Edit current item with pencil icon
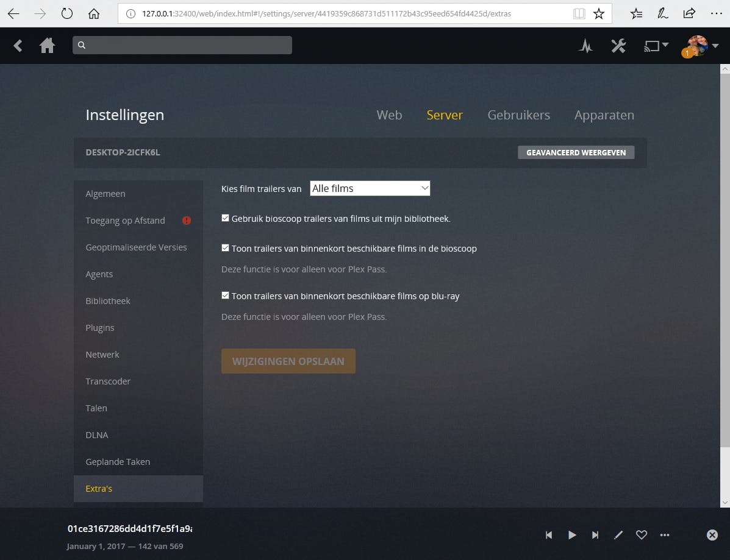730x560 pixels. click(618, 535)
